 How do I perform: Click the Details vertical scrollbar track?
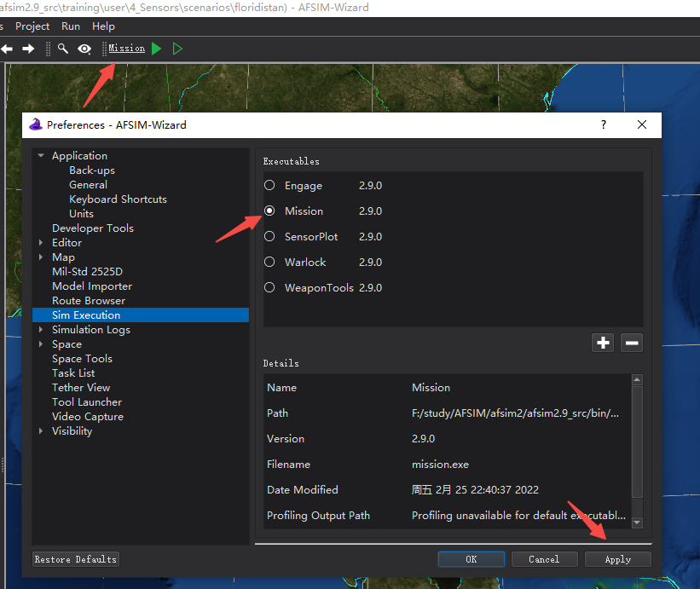coord(637,451)
